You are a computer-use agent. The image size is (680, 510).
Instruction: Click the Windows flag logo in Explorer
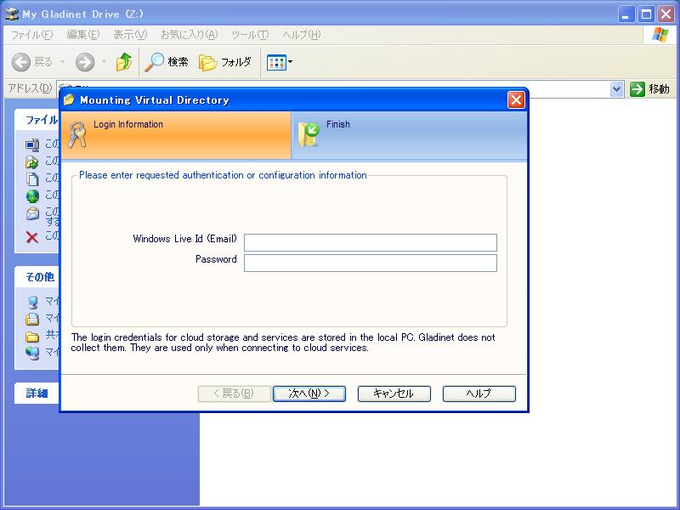click(x=660, y=35)
